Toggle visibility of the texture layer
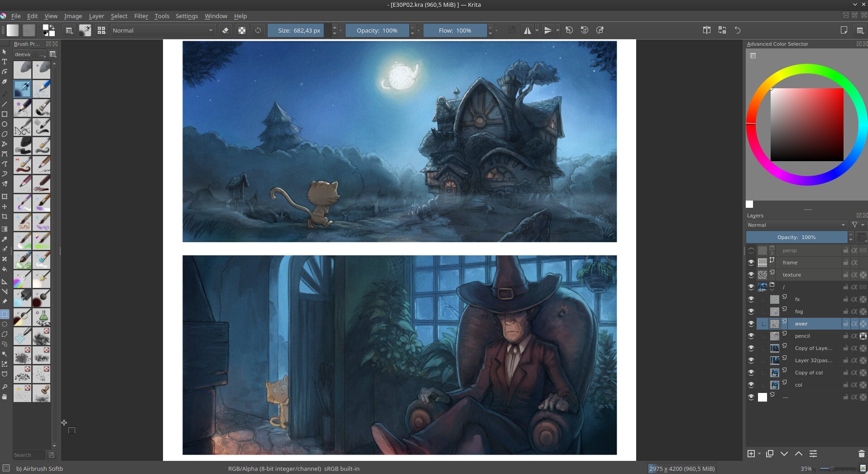868x474 pixels. point(751,275)
